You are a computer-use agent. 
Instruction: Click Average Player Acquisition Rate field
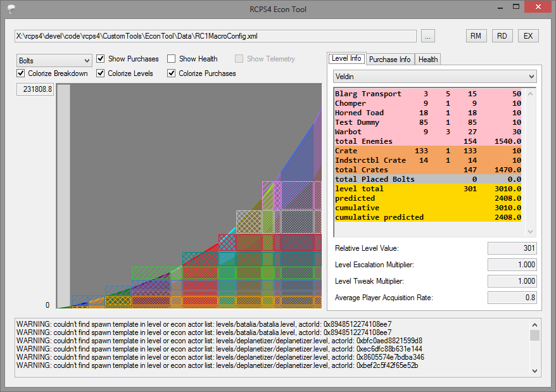click(x=512, y=298)
